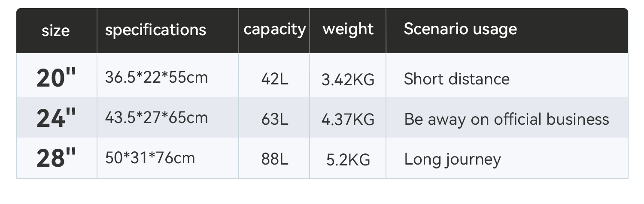Click the 3.42KG weight value

pyautogui.click(x=348, y=79)
